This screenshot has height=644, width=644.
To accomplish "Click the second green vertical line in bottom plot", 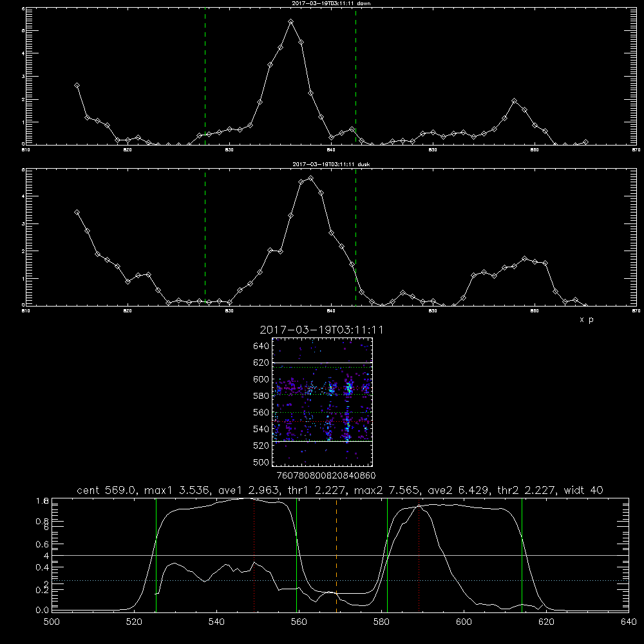I will 296,554.
